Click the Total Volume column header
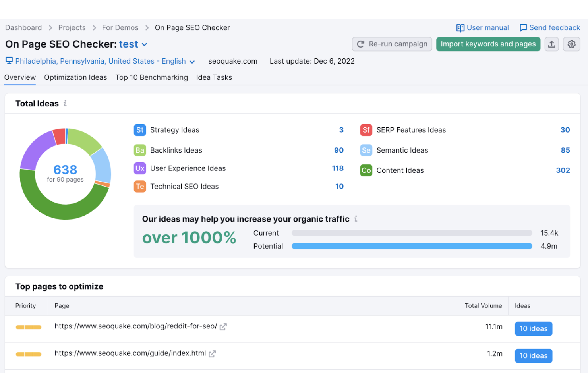Screen dimensions: 588x392 point(484,306)
